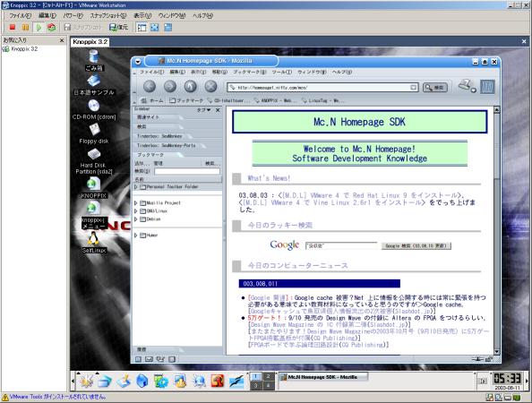Switch to virtual desktop 3 in pager
The image size is (532, 403).
256,385
